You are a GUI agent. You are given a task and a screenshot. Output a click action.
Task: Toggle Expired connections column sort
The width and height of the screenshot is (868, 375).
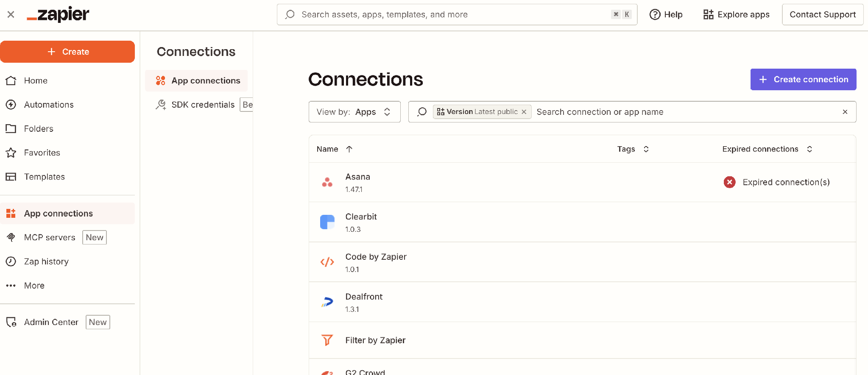809,149
